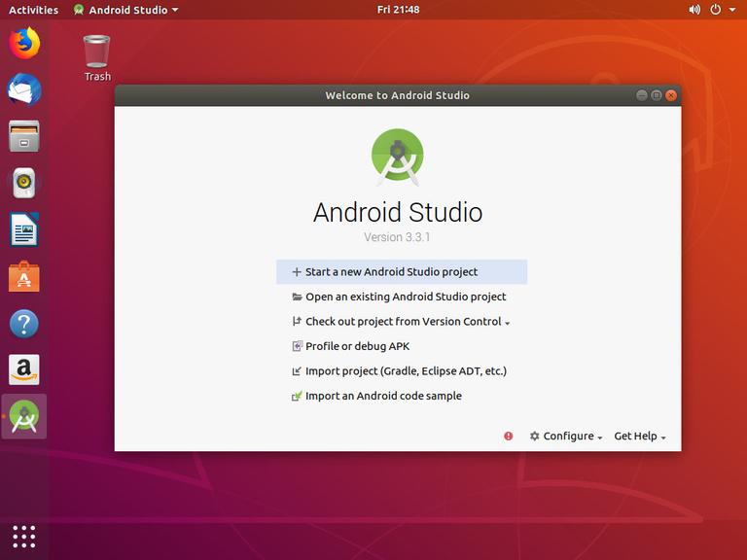The height and width of the screenshot is (560, 747).
Task: Open the Configure dropdown menu
Action: click(566, 437)
